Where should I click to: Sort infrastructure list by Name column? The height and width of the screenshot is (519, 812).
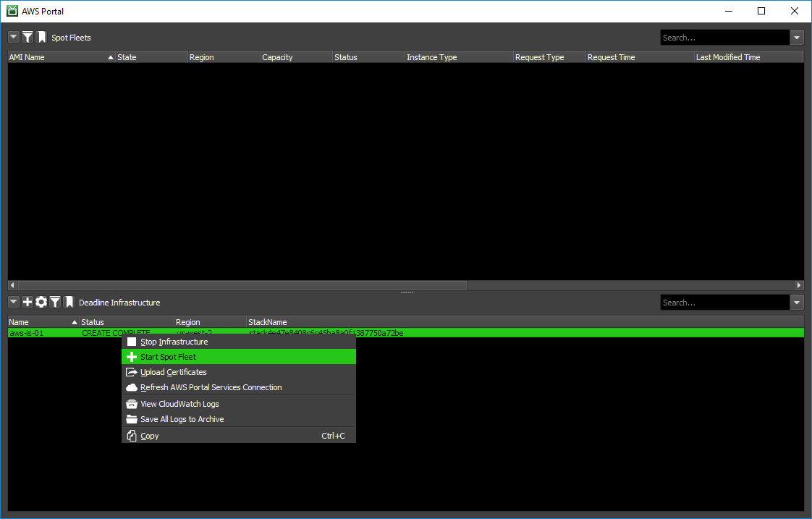[43, 322]
